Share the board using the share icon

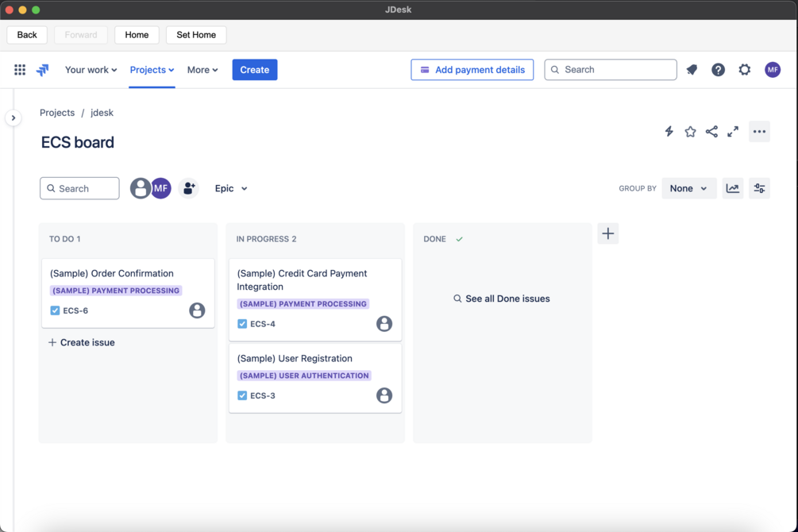click(711, 131)
